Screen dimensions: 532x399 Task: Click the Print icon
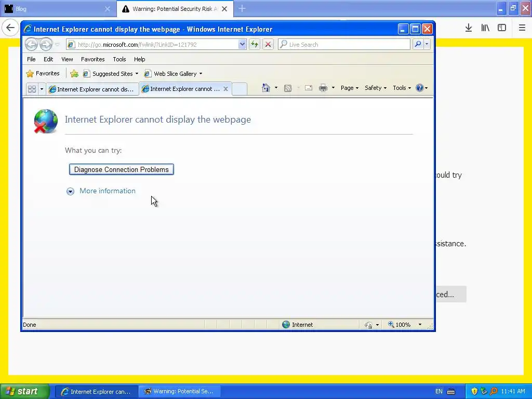coord(323,88)
